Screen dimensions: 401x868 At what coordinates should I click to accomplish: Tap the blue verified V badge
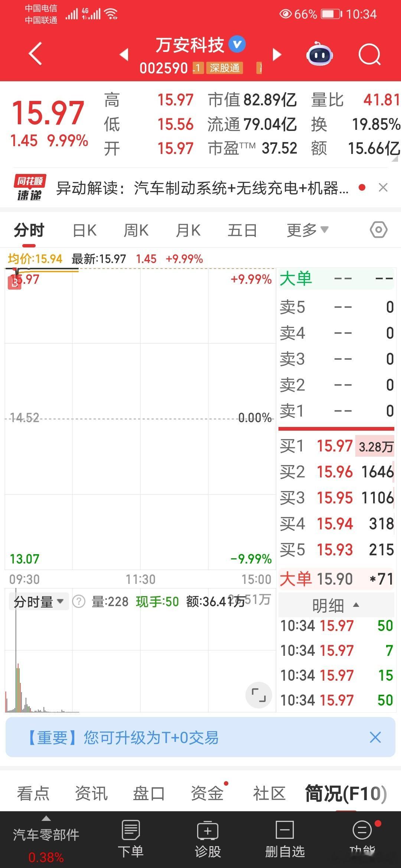click(237, 45)
